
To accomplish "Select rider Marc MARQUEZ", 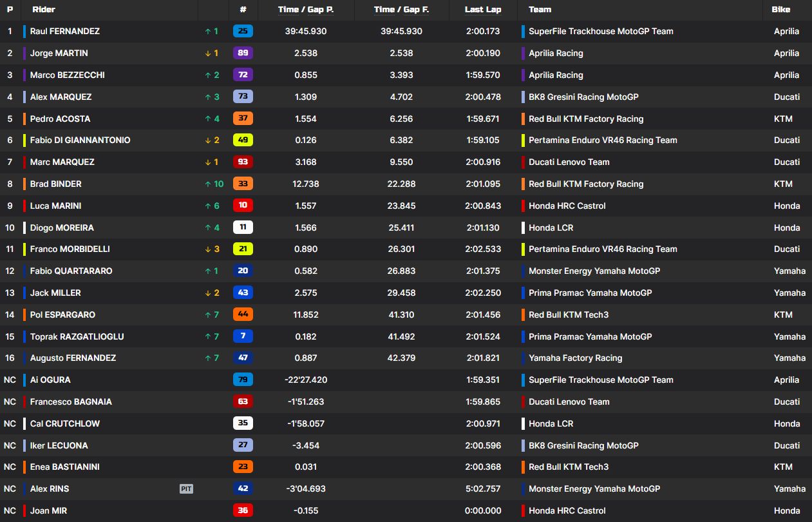I will tap(62, 162).
